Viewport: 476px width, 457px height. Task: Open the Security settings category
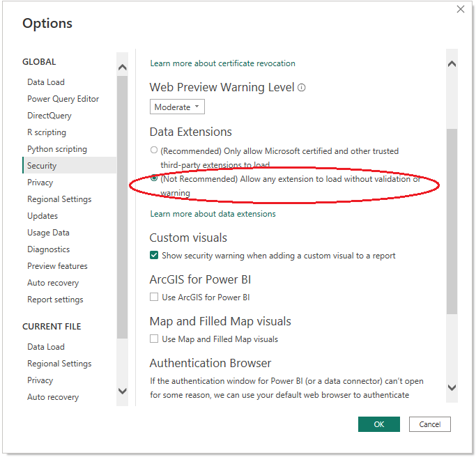pos(42,166)
